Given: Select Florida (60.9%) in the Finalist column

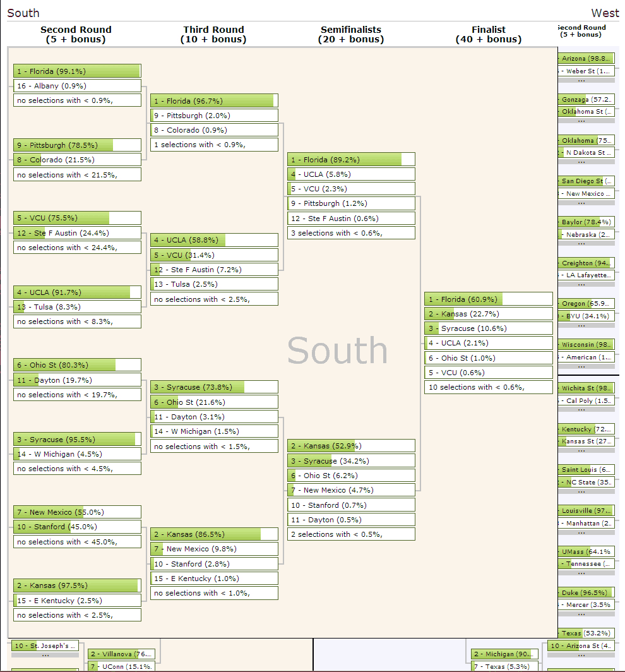Looking at the screenshot, I should click(x=488, y=299).
